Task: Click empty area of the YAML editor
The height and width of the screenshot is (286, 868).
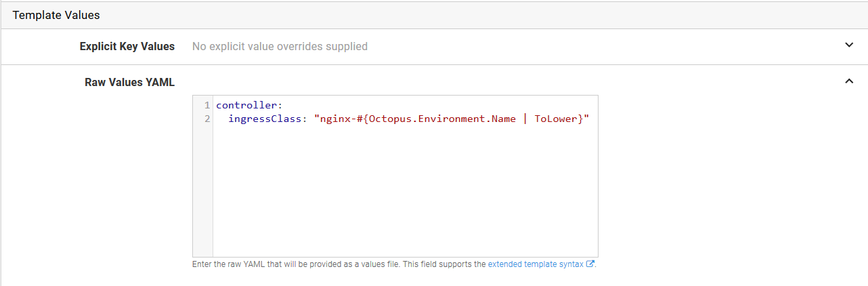Action: click(405, 197)
